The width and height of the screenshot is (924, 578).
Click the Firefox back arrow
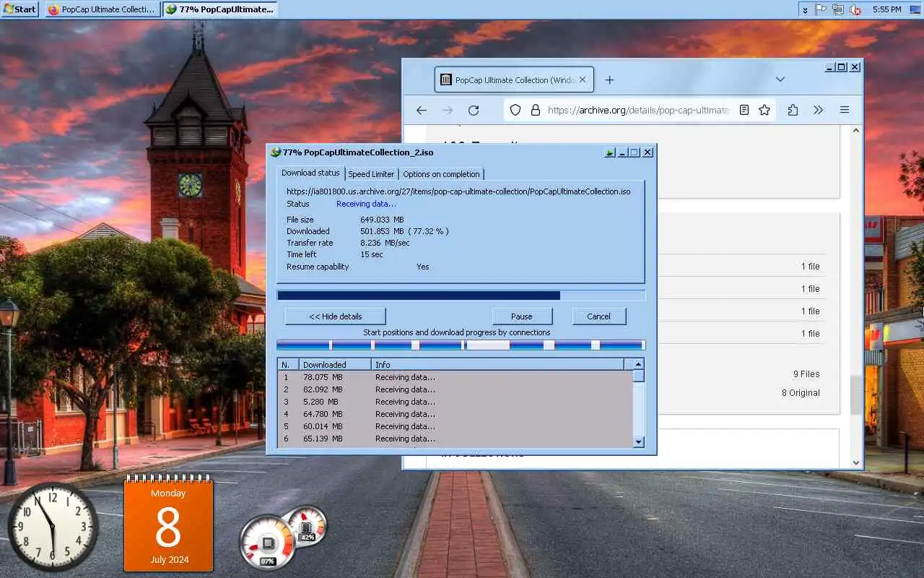422,110
